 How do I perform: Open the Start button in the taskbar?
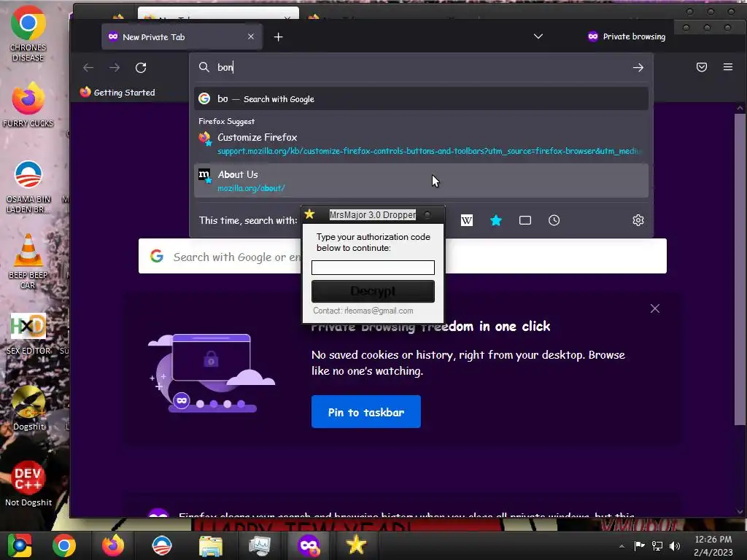(x=20, y=545)
